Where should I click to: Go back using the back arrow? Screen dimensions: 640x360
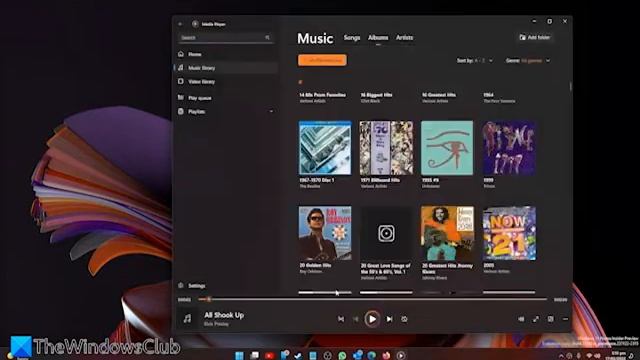[180, 24]
